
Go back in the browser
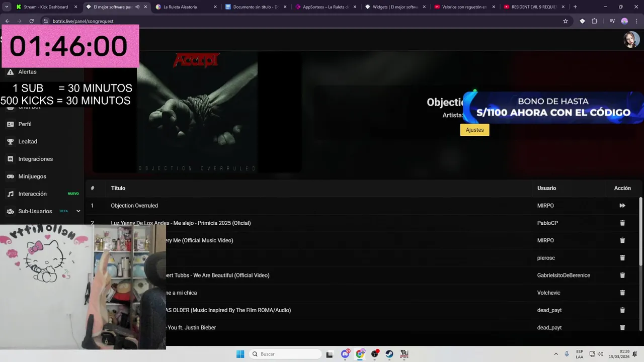tap(7, 21)
